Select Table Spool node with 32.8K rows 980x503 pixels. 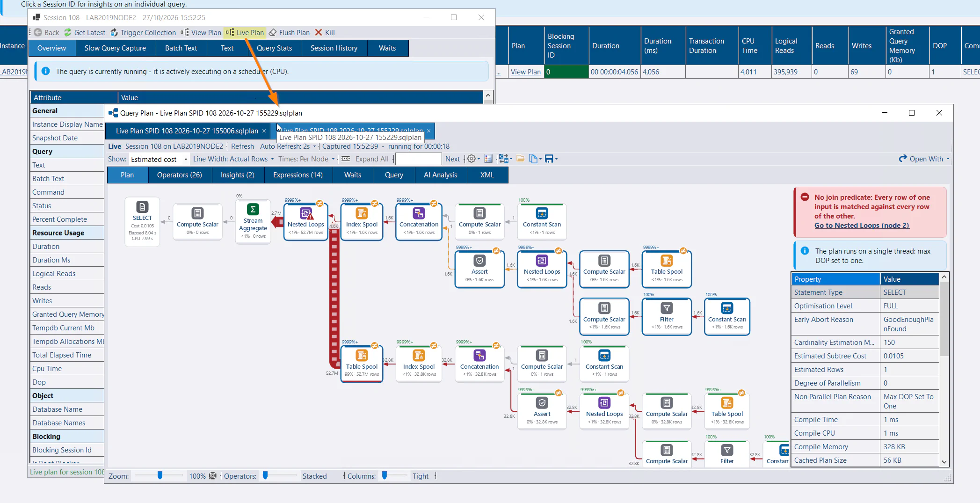tap(727, 411)
